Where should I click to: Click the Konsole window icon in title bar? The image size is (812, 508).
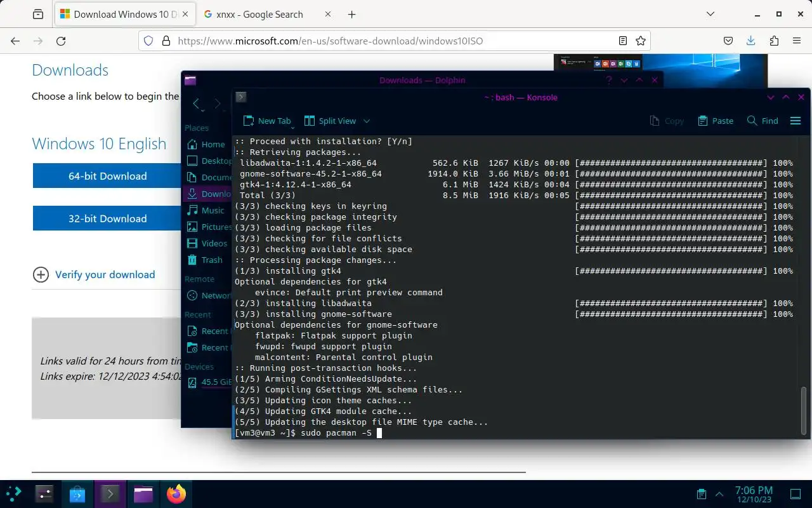click(x=240, y=97)
